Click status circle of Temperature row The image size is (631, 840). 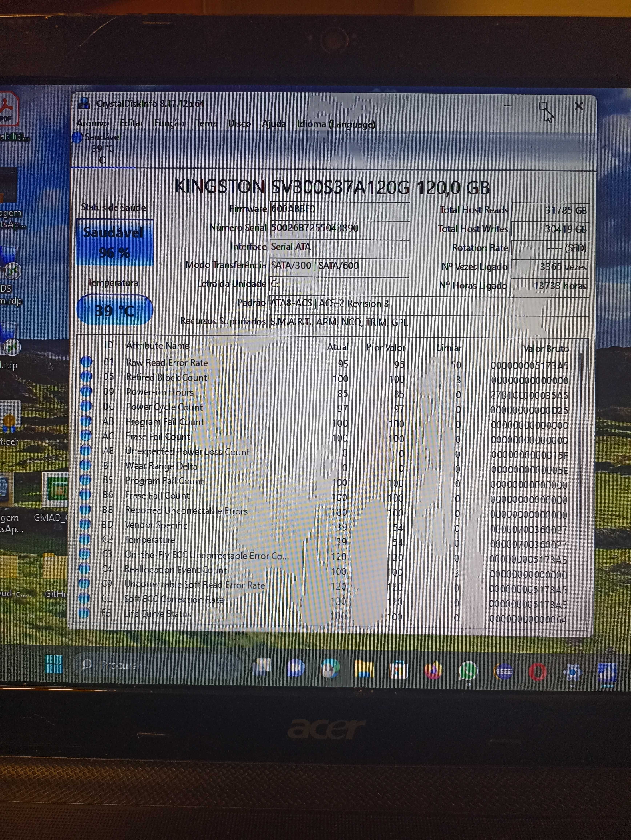pos(85,539)
